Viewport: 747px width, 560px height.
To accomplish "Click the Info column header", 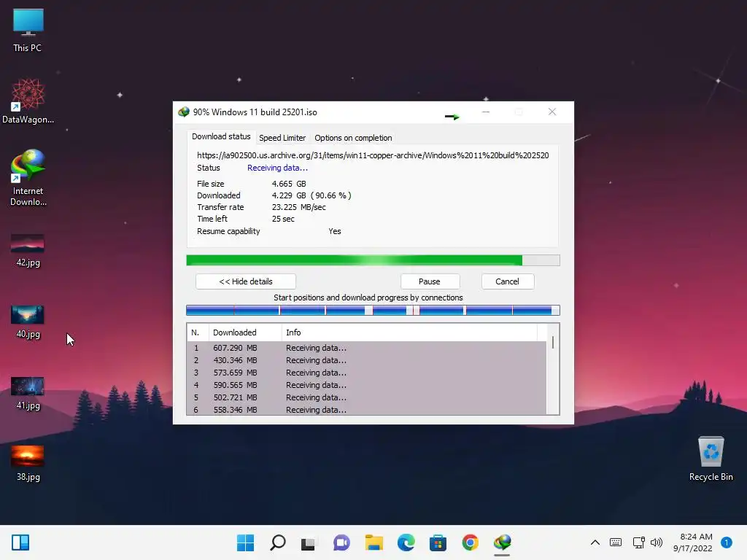I will click(410, 332).
